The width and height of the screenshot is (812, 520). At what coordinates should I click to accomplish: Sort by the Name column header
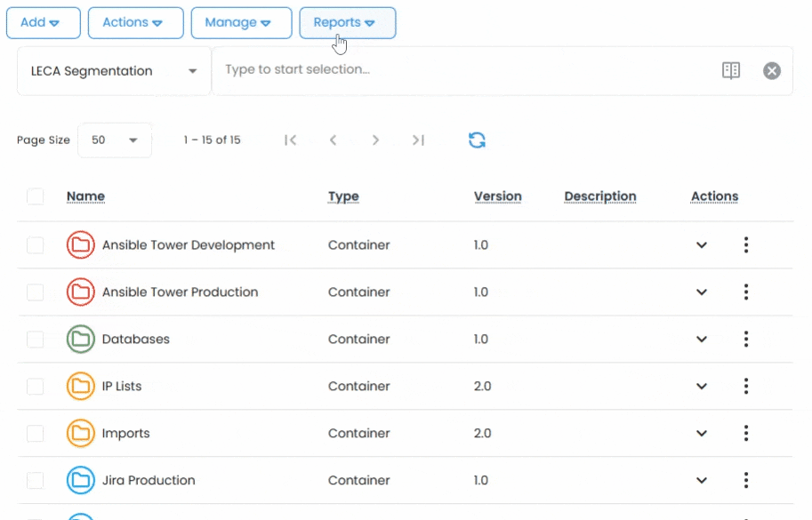coord(85,196)
